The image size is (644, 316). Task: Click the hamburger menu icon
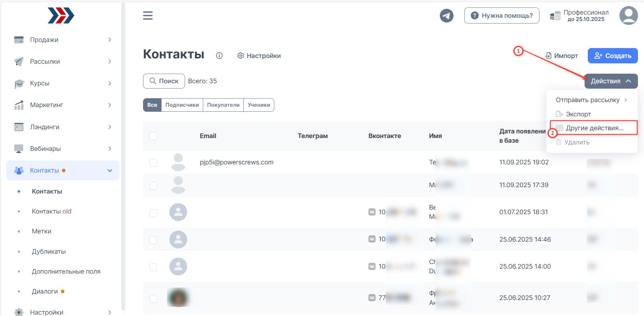click(148, 16)
